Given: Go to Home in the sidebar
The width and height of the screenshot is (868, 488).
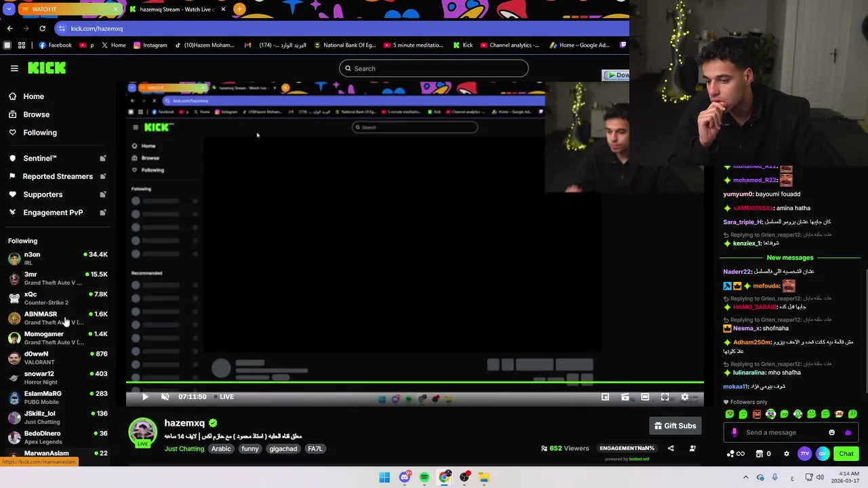Looking at the screenshot, I should [x=33, y=96].
